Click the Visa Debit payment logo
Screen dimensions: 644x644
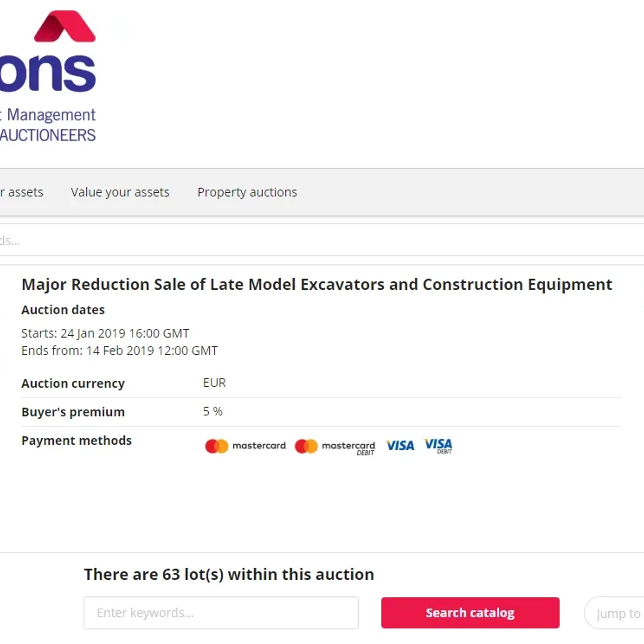pos(438,446)
